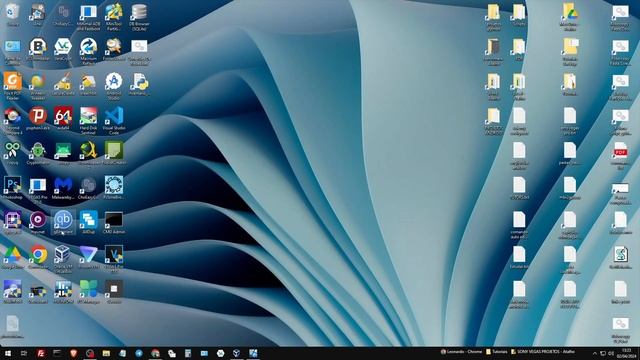Screen dimensions: 640x360
Task: Launch Foxit PDF Reader shortcut
Action: click(x=12, y=86)
